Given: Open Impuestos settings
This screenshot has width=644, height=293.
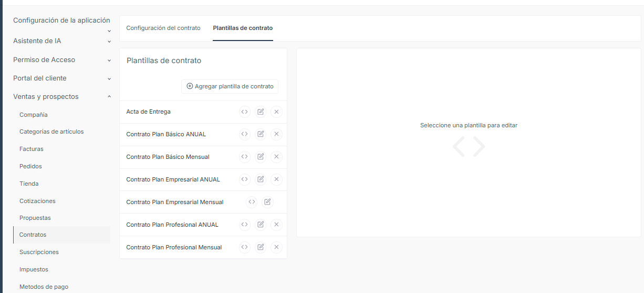Looking at the screenshot, I should click(x=34, y=269).
